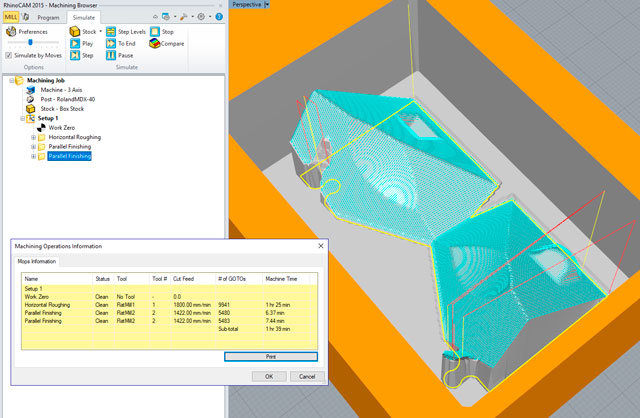Viewport: 640px width, 418px height.
Task: Click the Play simulation icon
Action: pyautogui.click(x=75, y=43)
